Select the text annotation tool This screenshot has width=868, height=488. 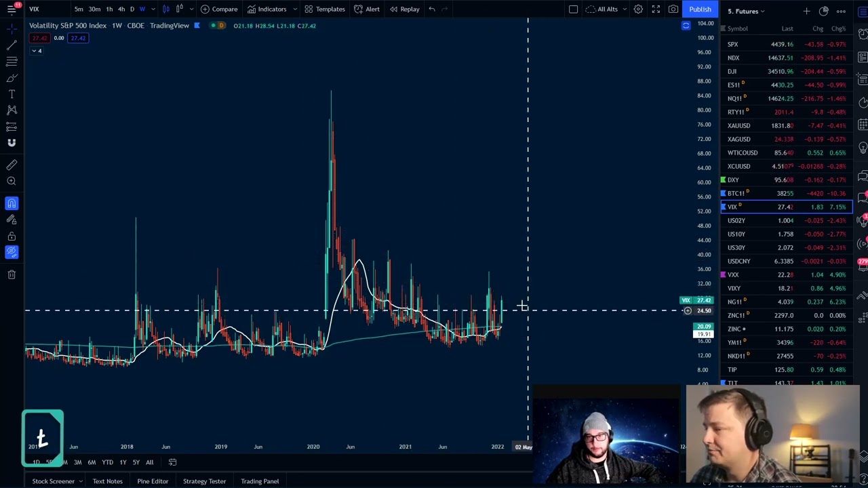coord(12,94)
